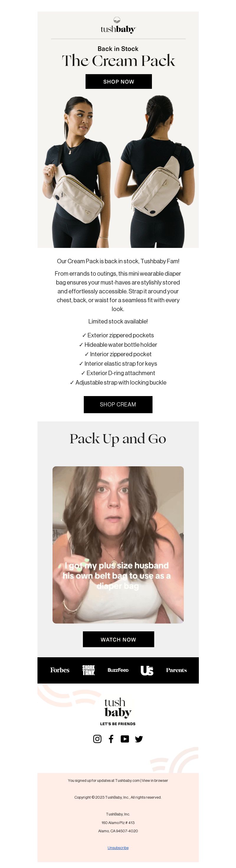Viewport: 236px width, 868px height.
Task: Open the YouTube social icon
Action: (x=125, y=739)
